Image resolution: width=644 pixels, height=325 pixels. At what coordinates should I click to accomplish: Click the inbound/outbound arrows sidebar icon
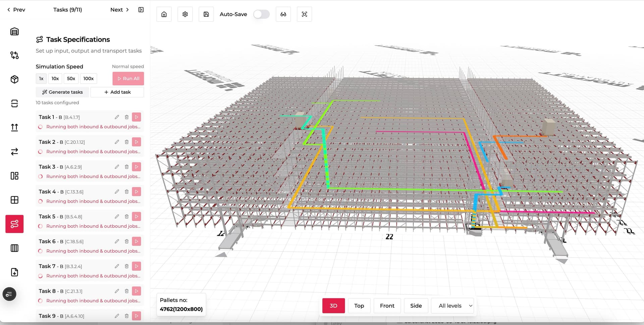tap(14, 127)
